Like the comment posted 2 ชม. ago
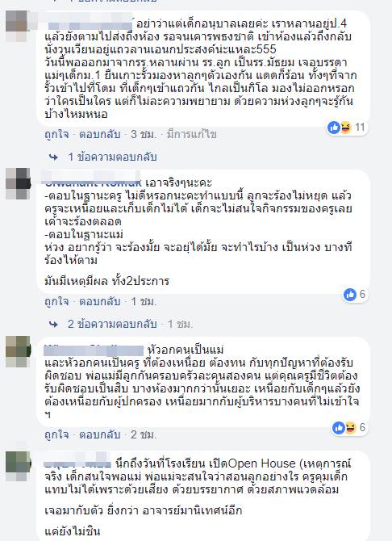This screenshot has width=392, height=541. pos(57,434)
